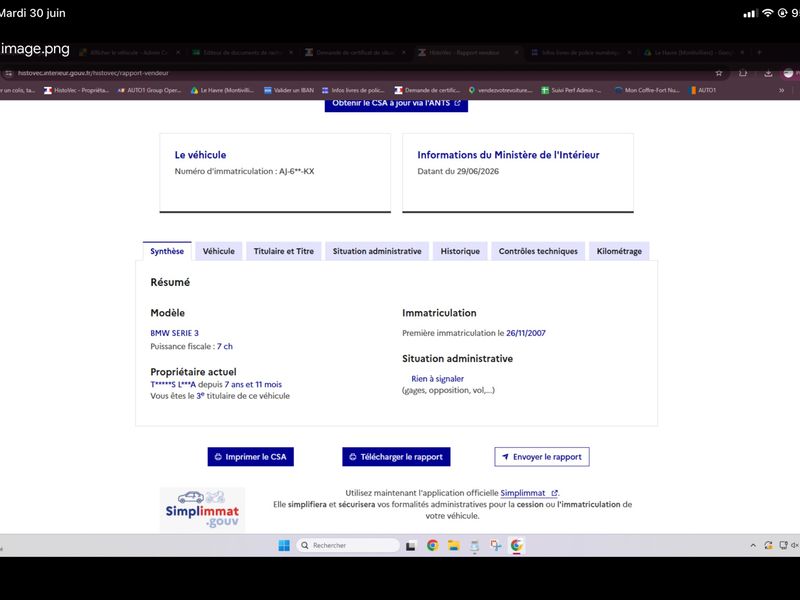
Task: Open the browser downloads icon
Action: [x=768, y=73]
